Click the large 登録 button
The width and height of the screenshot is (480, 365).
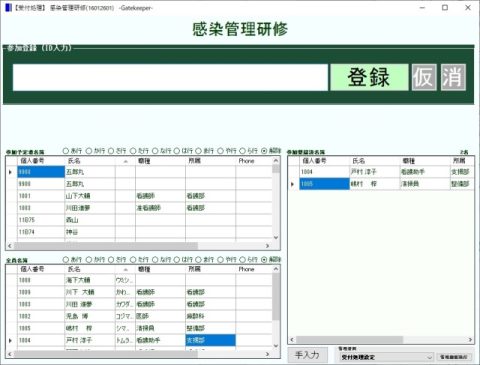(369, 77)
